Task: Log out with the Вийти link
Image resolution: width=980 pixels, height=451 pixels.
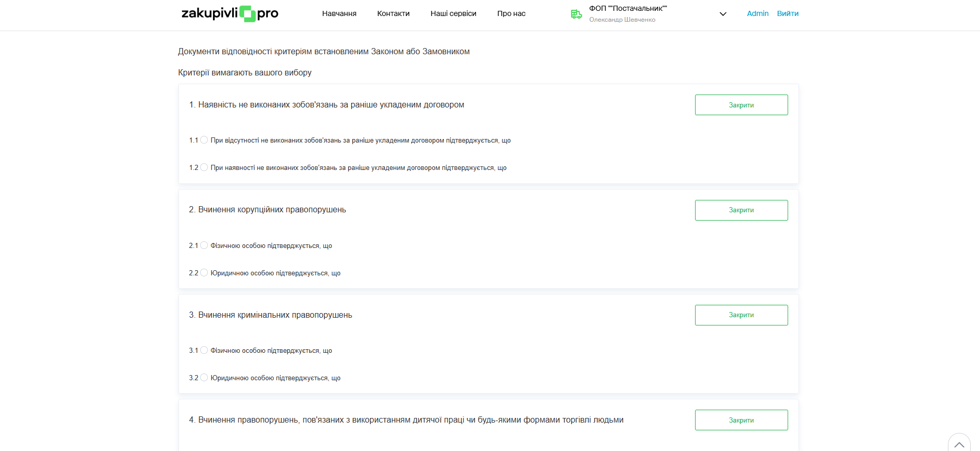Action: [x=788, y=13]
